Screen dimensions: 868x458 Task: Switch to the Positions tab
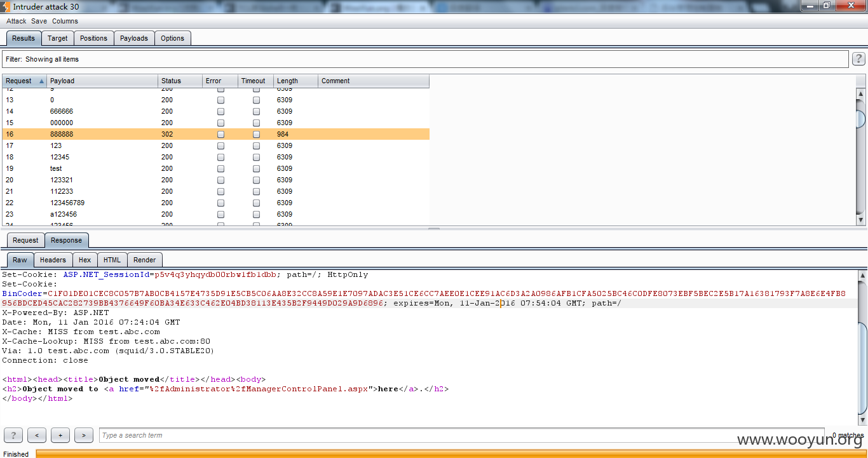click(94, 38)
